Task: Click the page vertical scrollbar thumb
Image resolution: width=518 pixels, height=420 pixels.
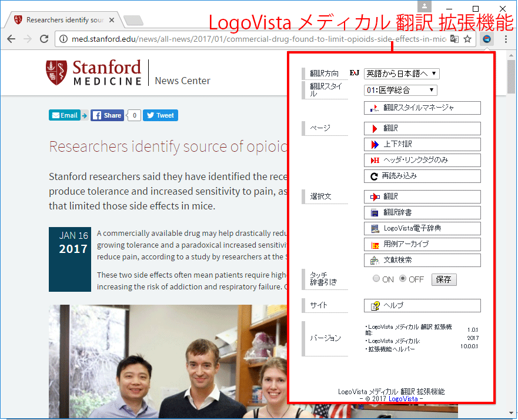Action: point(512,76)
